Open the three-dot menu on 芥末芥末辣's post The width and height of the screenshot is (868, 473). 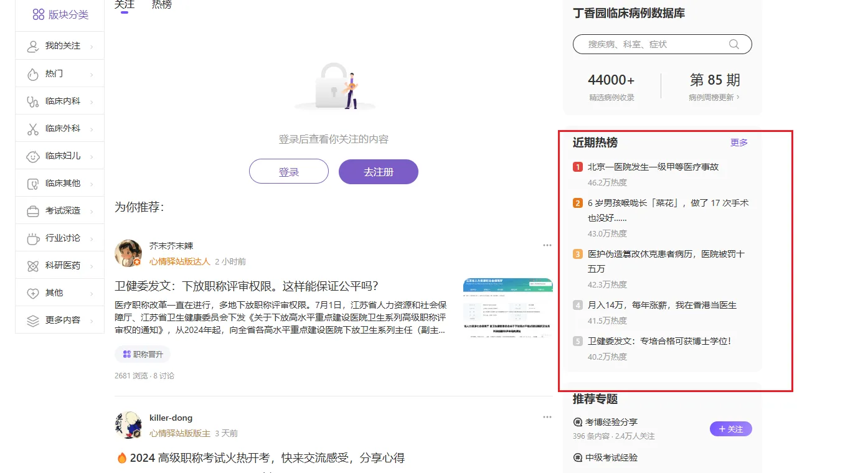(547, 245)
